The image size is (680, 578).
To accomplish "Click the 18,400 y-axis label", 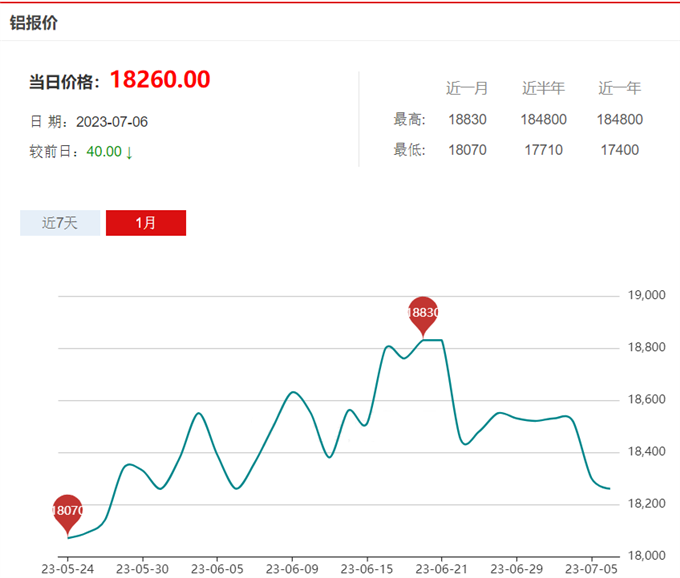I will [646, 452].
